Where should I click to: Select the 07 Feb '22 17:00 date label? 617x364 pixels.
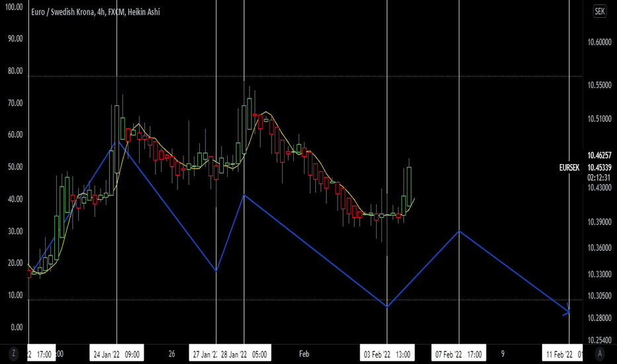click(459, 354)
